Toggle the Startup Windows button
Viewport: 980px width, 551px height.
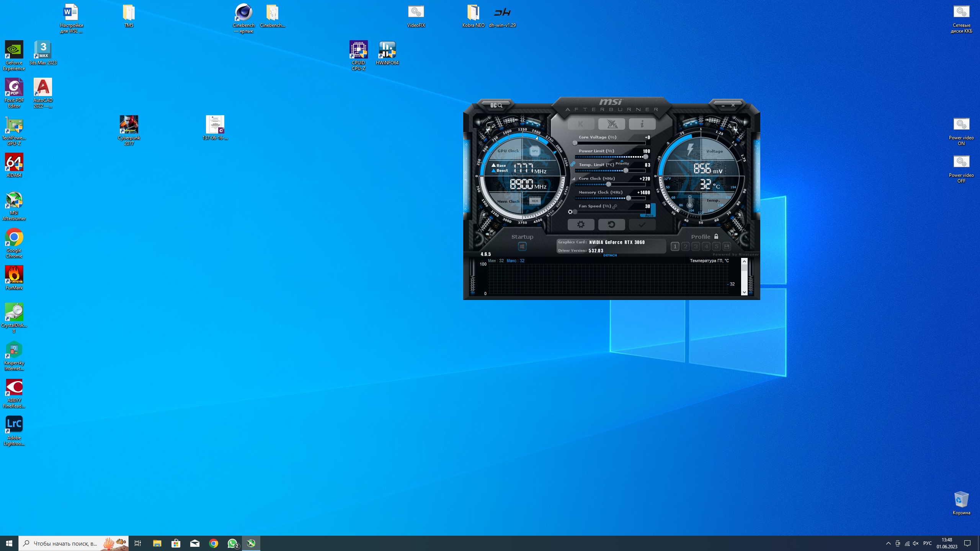(522, 247)
